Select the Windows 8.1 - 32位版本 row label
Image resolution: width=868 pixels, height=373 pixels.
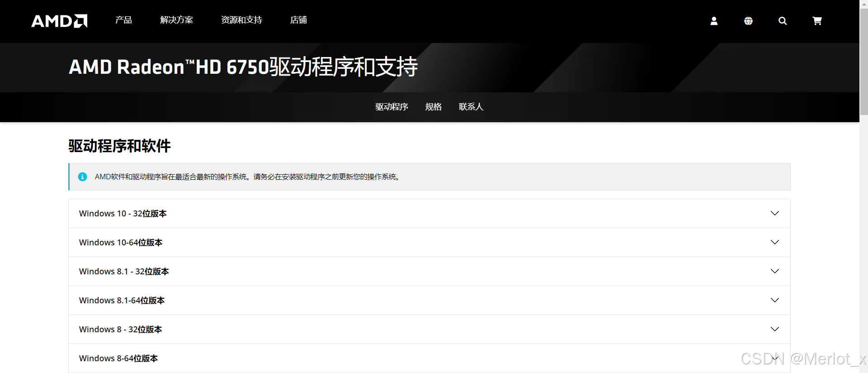[x=124, y=272]
